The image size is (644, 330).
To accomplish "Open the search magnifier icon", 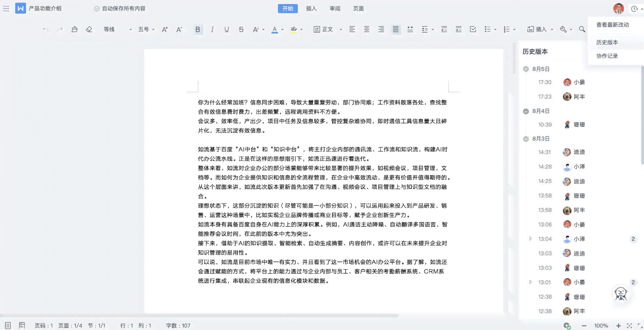I will coord(582,29).
